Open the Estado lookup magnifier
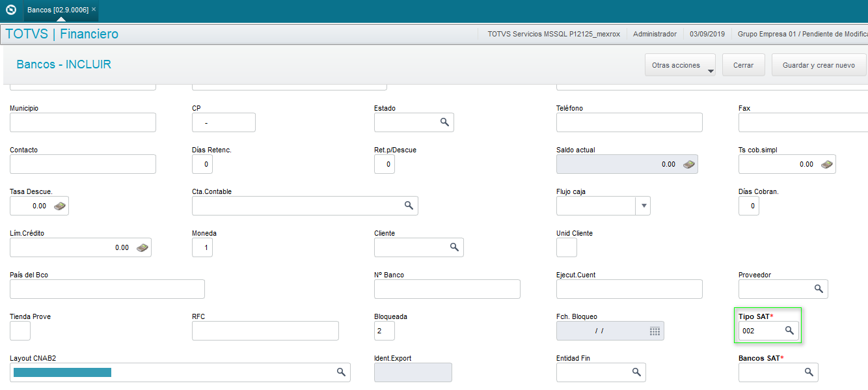868x390 pixels. tap(444, 122)
